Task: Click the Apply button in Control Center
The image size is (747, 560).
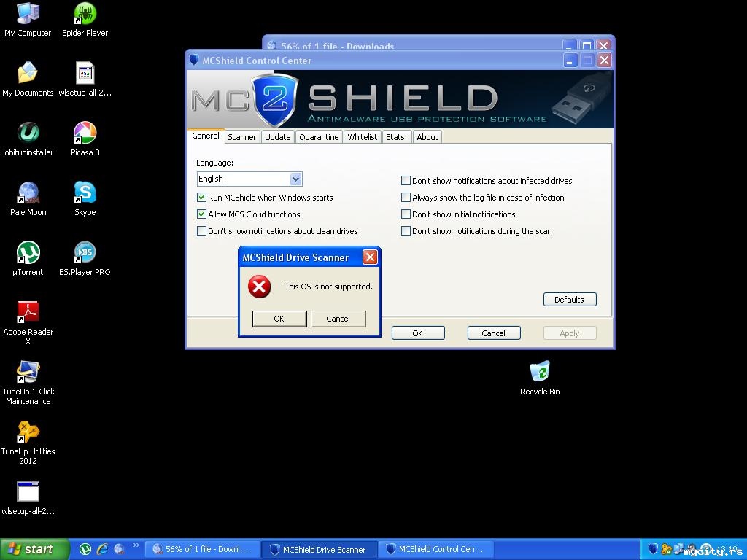Action: (570, 332)
